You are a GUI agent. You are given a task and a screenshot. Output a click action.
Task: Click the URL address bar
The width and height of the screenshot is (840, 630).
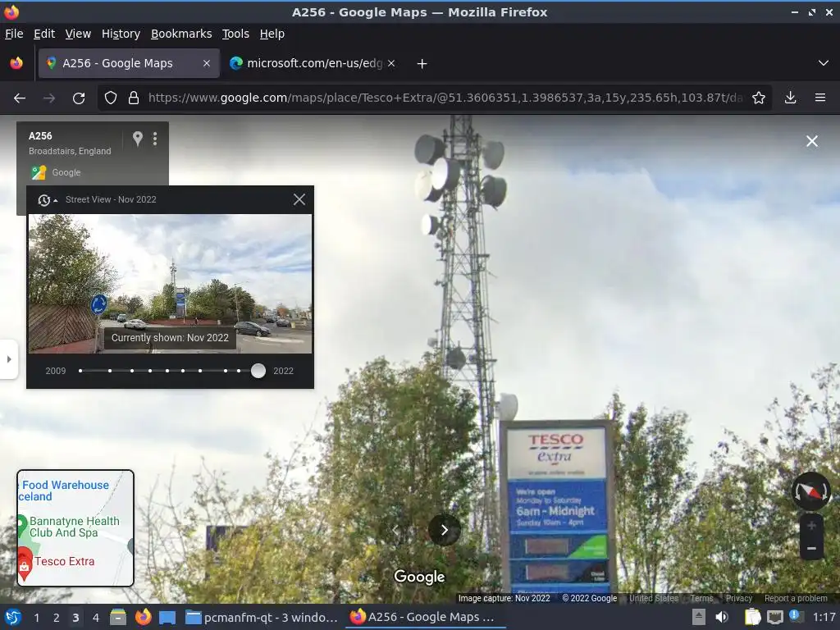point(445,98)
